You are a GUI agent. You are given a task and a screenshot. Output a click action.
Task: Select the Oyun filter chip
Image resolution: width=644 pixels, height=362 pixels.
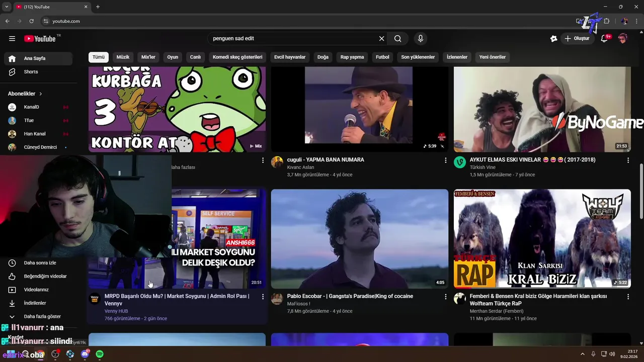pos(173,57)
